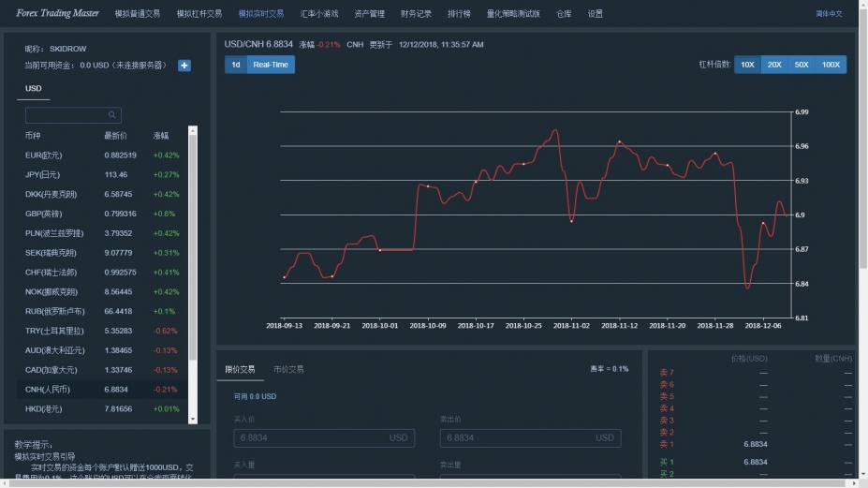Set leverage to 10X
Image resolution: width=868 pixels, height=488 pixels.
(x=747, y=65)
